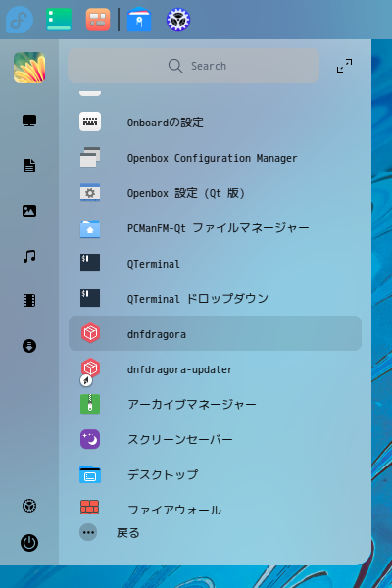Open the Fedora launcher button

point(20,20)
